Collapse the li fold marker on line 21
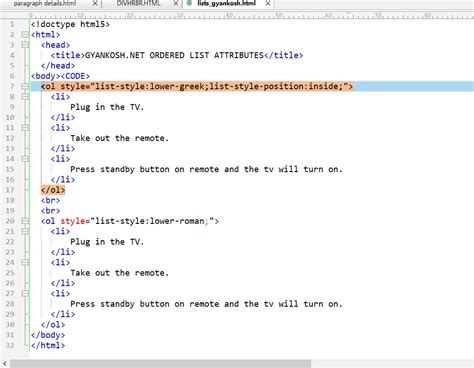The height and width of the screenshot is (368, 474). (x=24, y=231)
